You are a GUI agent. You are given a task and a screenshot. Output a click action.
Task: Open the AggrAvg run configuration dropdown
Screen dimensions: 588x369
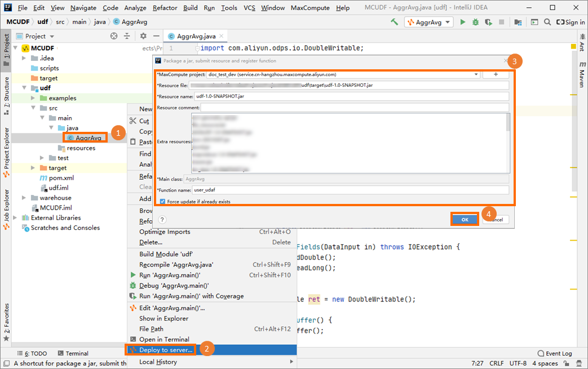[428, 22]
